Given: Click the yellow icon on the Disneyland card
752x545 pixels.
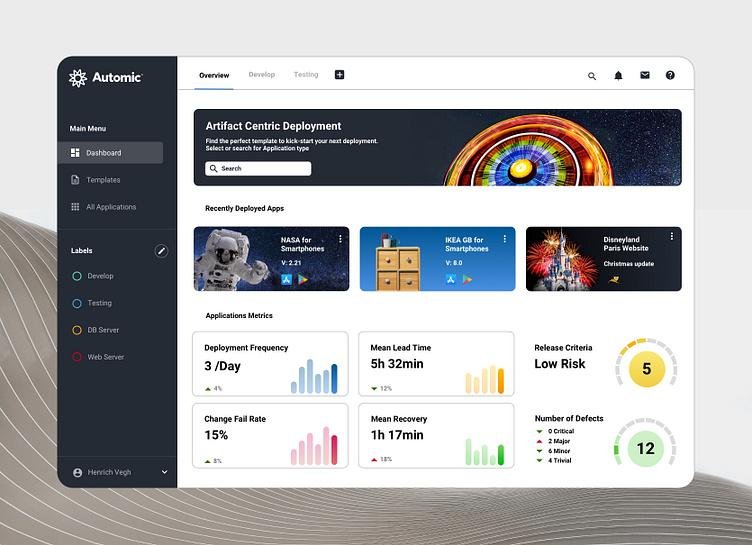Looking at the screenshot, I should tap(613, 279).
